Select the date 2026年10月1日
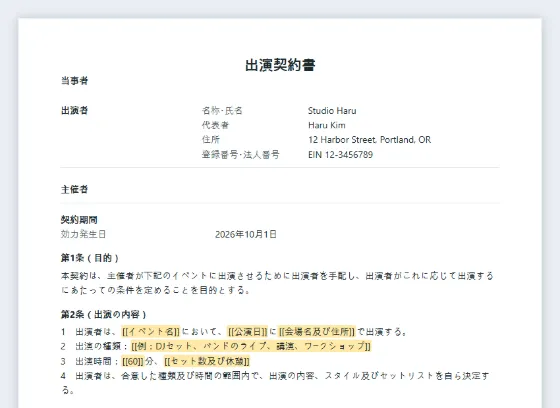The width and height of the screenshot is (560, 408). point(246,234)
